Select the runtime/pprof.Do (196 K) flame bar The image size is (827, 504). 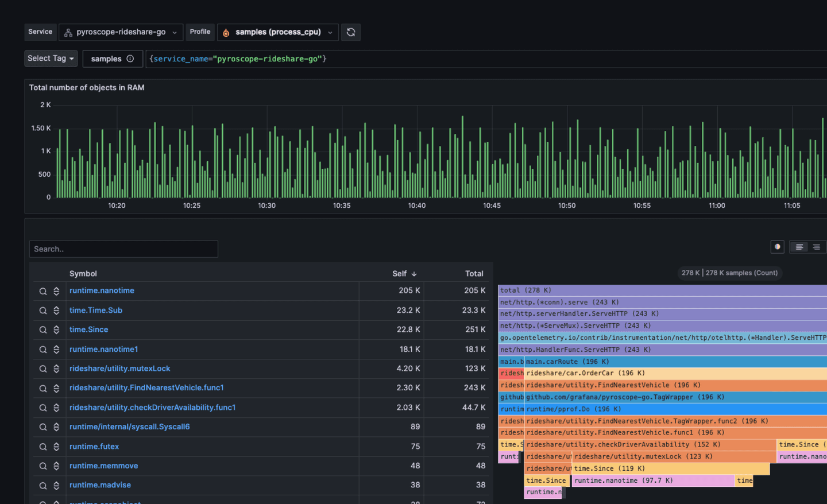(x=675, y=409)
